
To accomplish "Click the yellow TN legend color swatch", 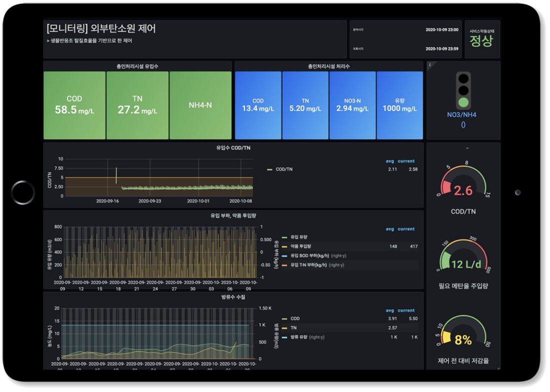I will pyautogui.click(x=284, y=328).
